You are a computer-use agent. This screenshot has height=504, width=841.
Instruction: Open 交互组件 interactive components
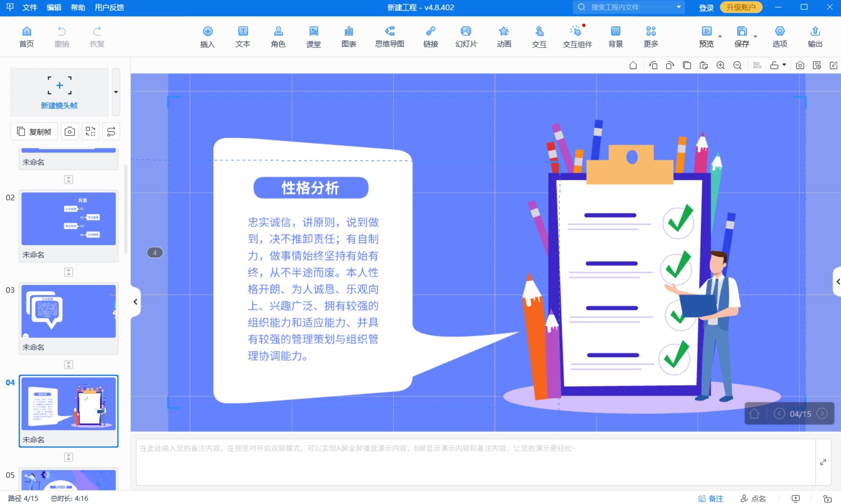[x=577, y=37]
